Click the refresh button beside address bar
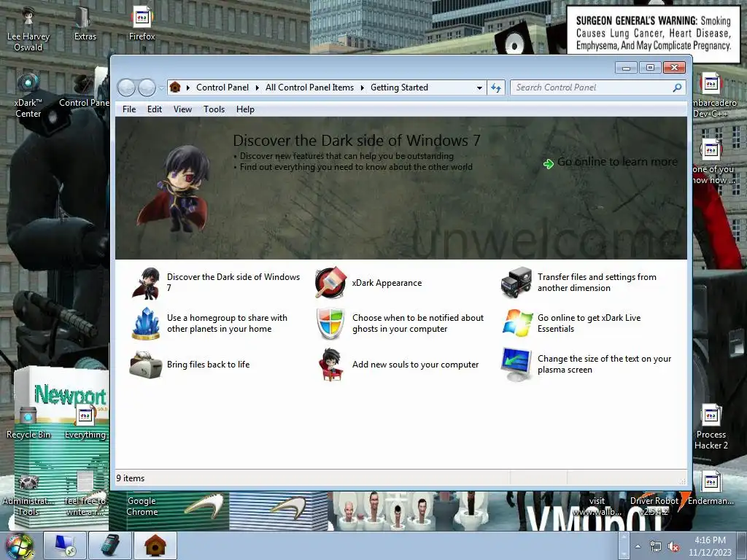The image size is (747, 560). point(496,87)
